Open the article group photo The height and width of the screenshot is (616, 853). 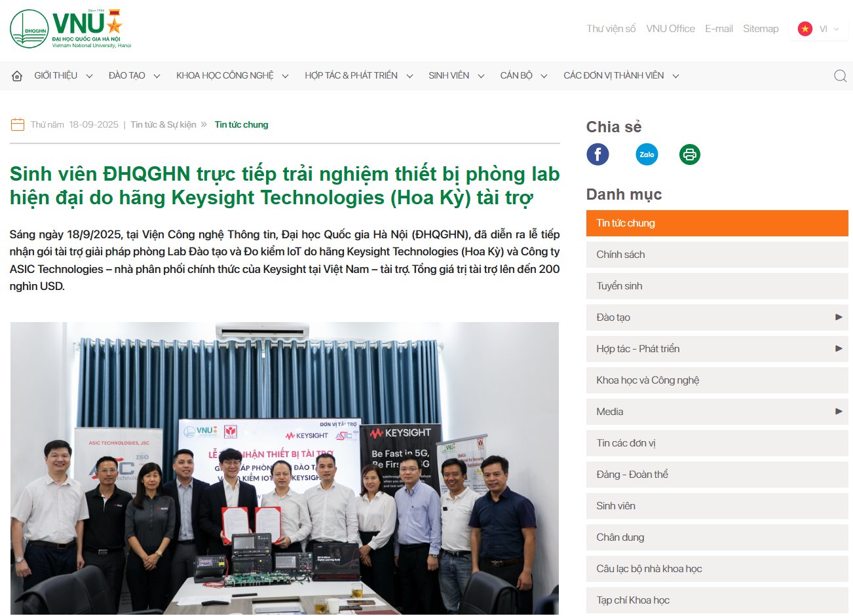[284, 468]
